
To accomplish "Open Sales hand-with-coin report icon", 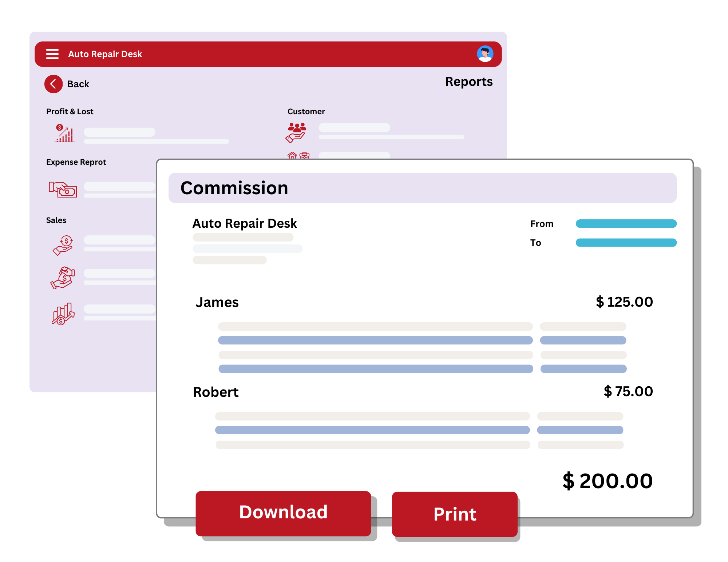I will click(x=63, y=245).
